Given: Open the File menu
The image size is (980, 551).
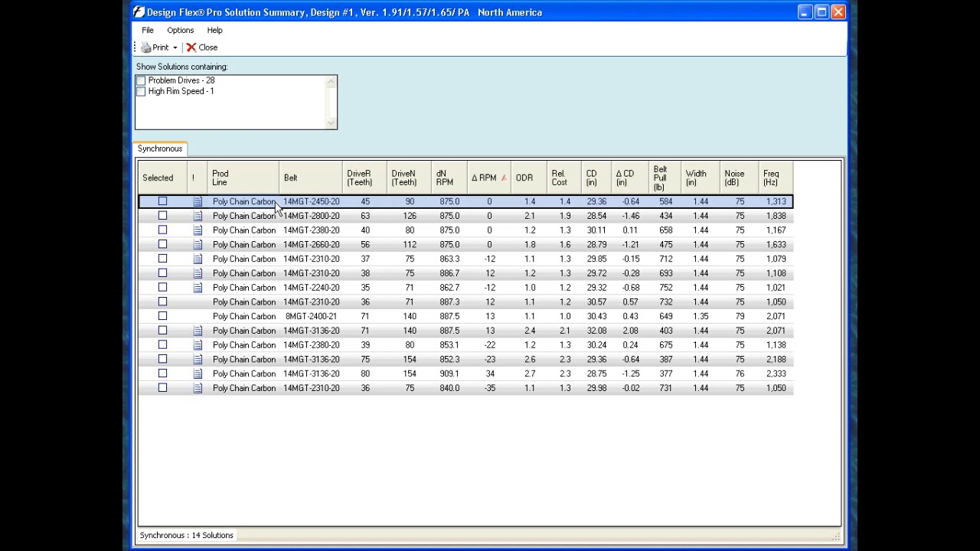Looking at the screenshot, I should (148, 31).
